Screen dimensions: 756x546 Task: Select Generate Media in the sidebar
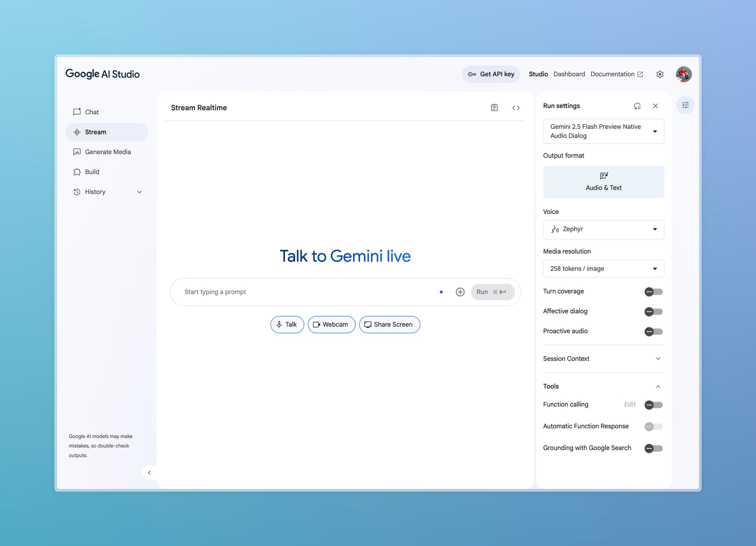(108, 152)
